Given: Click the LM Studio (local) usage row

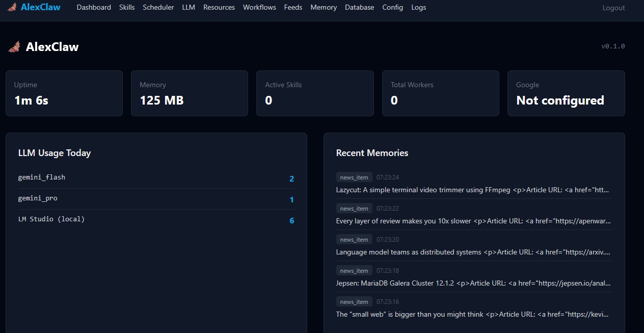Looking at the screenshot, I should (156, 220).
